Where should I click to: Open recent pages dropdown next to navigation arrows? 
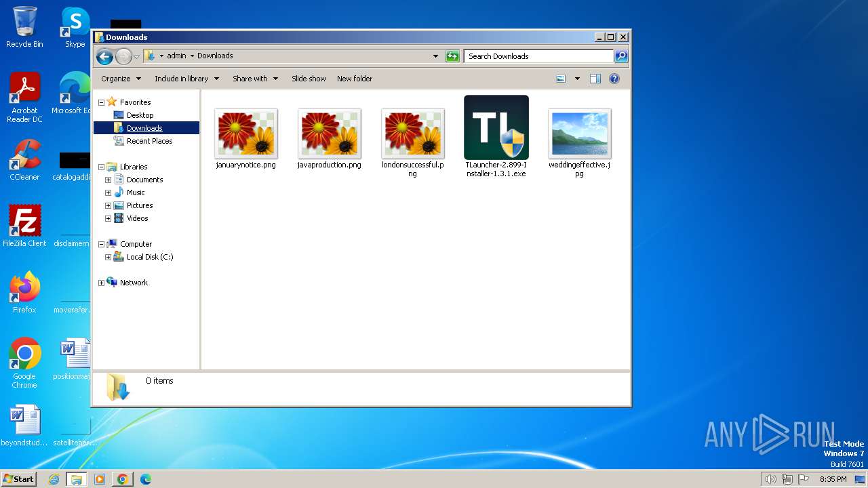point(136,56)
